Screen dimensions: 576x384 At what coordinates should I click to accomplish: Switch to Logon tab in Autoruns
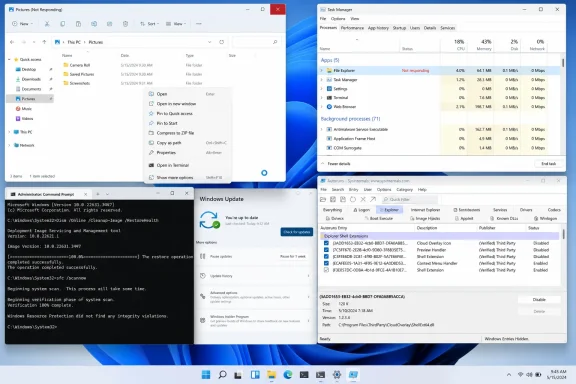361,210
